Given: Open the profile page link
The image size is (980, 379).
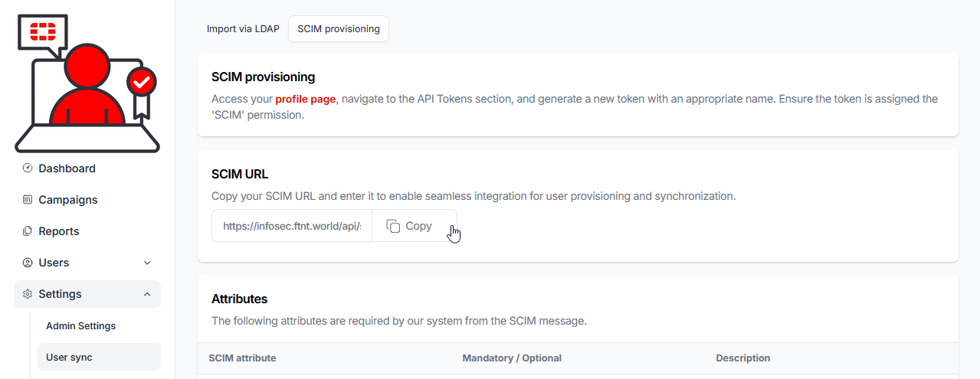Looking at the screenshot, I should (x=306, y=99).
